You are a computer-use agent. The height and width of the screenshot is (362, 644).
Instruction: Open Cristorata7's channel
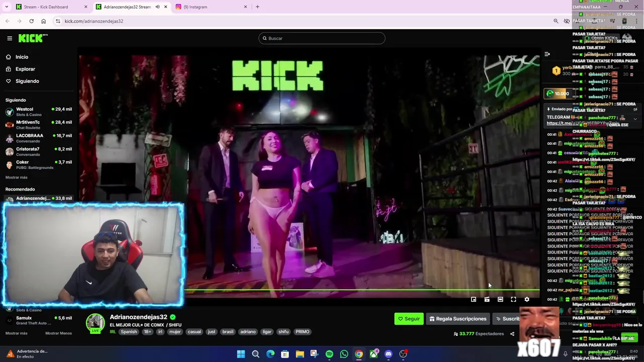(38, 151)
